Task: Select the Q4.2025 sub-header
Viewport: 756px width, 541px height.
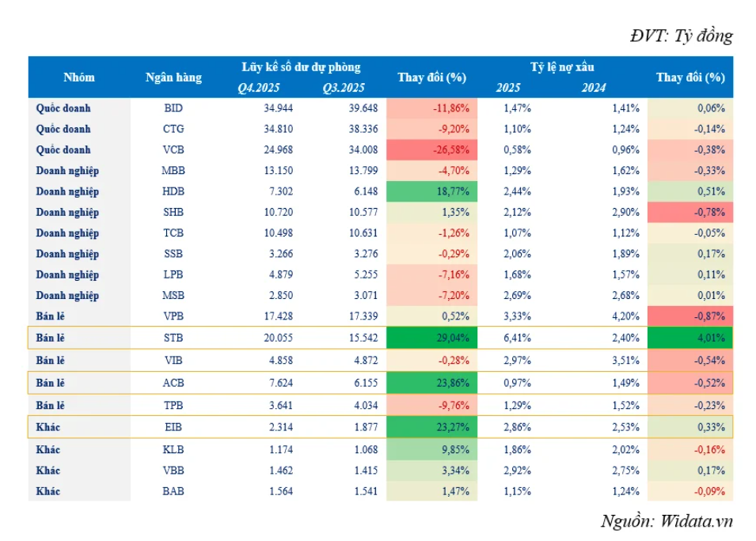Action: [x=259, y=88]
